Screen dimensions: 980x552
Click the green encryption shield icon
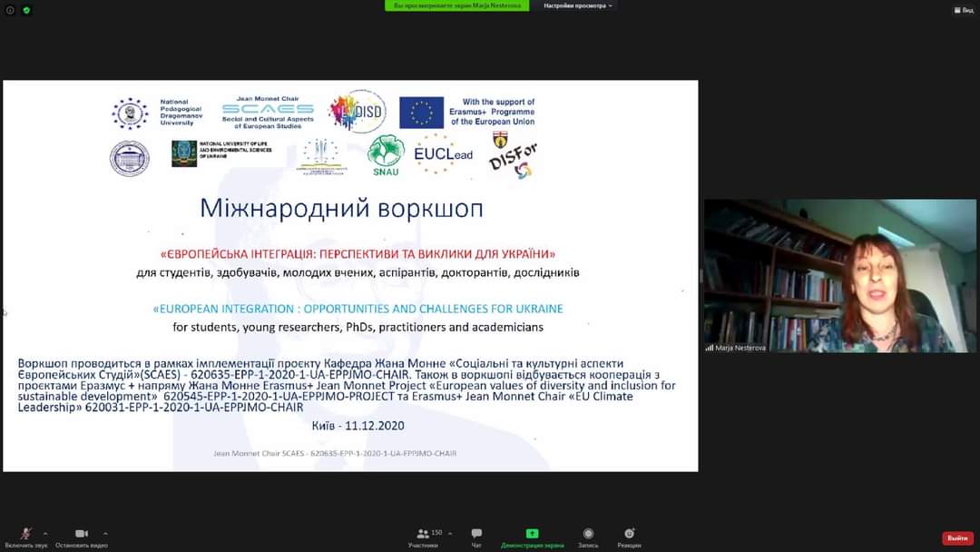pyautogui.click(x=26, y=10)
